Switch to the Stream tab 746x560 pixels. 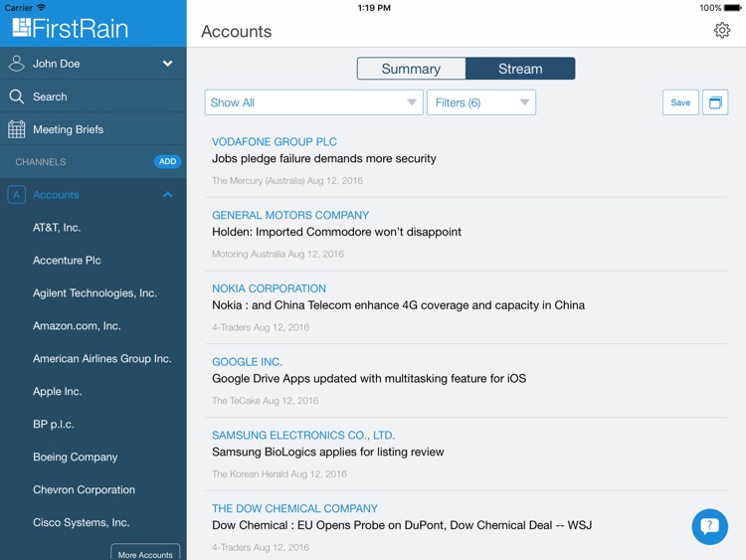[520, 69]
